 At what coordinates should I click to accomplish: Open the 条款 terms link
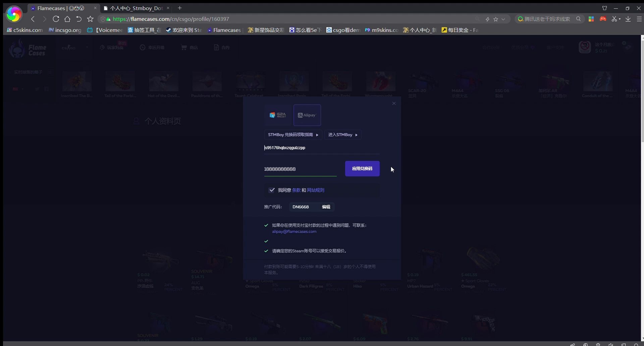(x=297, y=190)
